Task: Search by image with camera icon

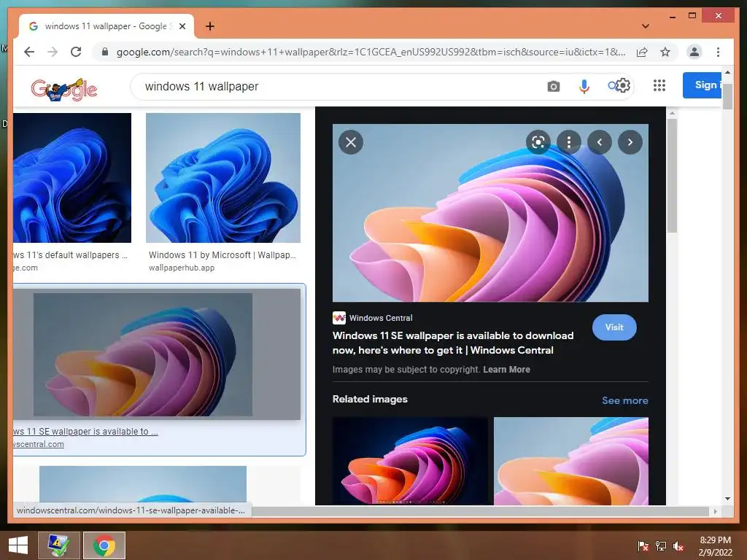Action: coord(553,87)
